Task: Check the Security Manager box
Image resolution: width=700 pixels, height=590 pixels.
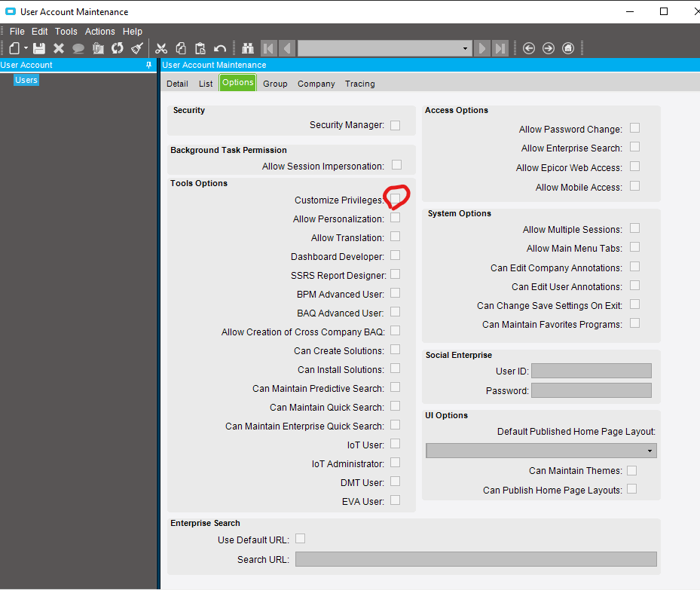Action: coord(395,124)
